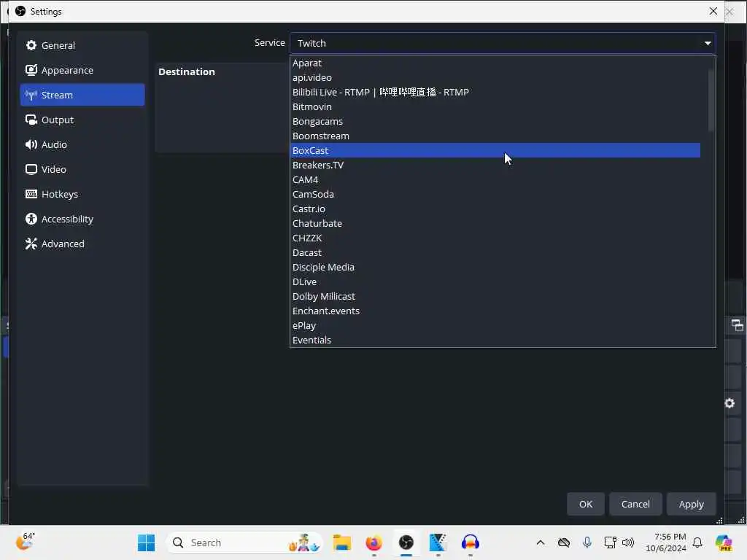Click the Cancel button
The width and height of the screenshot is (747, 560).
635,504
